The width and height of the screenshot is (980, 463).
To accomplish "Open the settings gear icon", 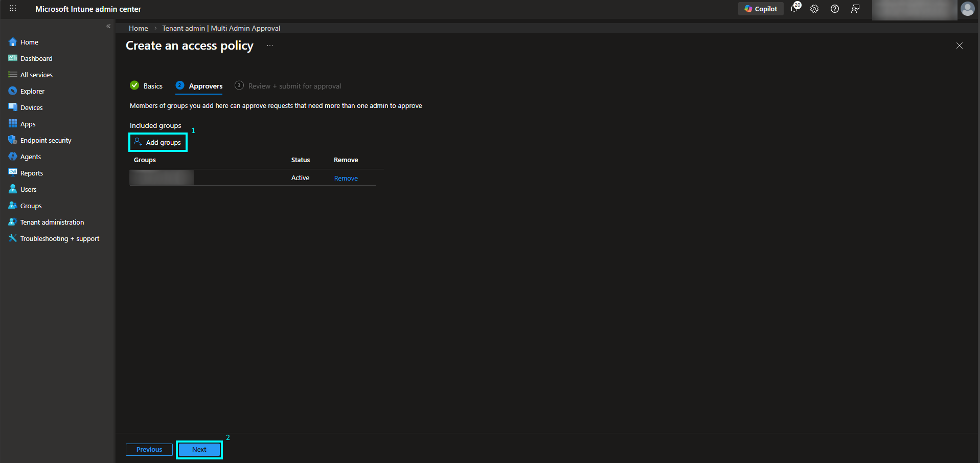I will pyautogui.click(x=814, y=9).
